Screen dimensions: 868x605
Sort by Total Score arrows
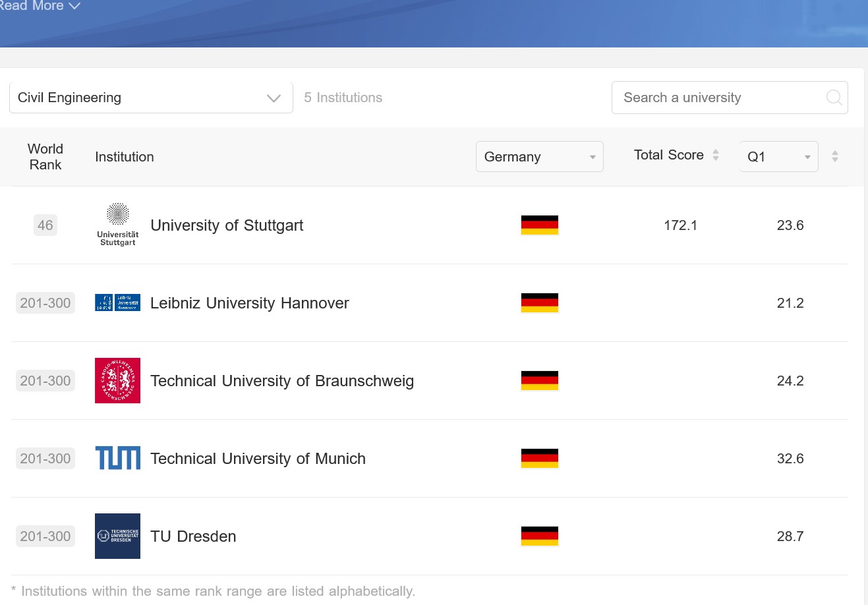coord(716,156)
